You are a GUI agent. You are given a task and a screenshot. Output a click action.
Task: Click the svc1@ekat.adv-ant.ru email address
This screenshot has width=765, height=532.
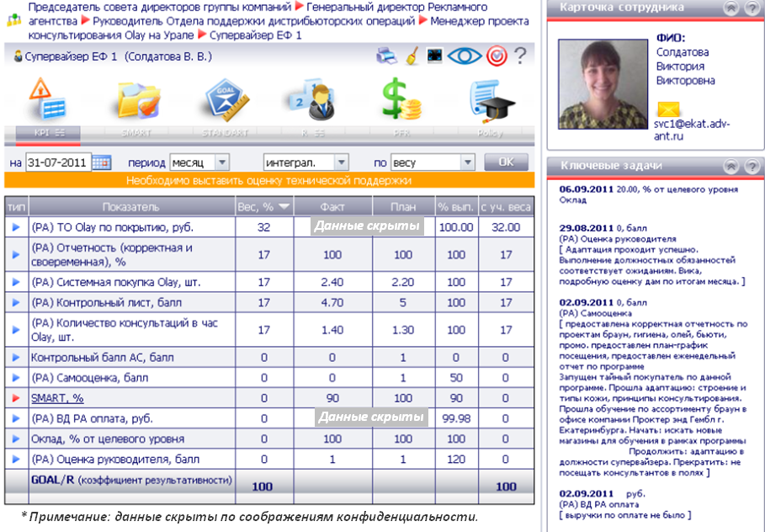click(691, 130)
